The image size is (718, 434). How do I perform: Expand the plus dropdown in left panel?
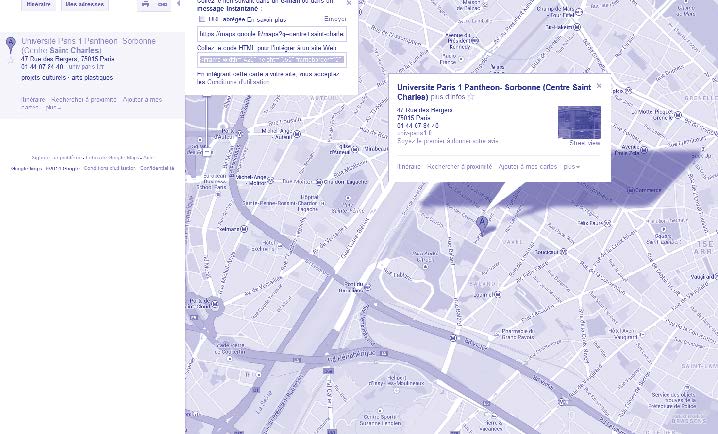click(x=53, y=107)
